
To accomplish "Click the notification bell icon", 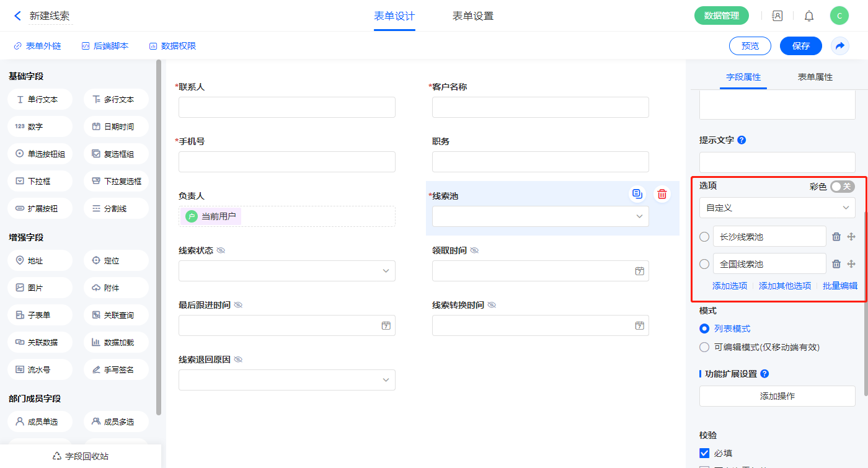I will click(x=809, y=16).
